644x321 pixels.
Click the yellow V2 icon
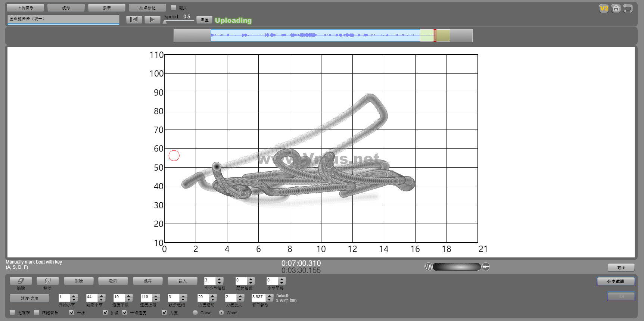pyautogui.click(x=604, y=8)
